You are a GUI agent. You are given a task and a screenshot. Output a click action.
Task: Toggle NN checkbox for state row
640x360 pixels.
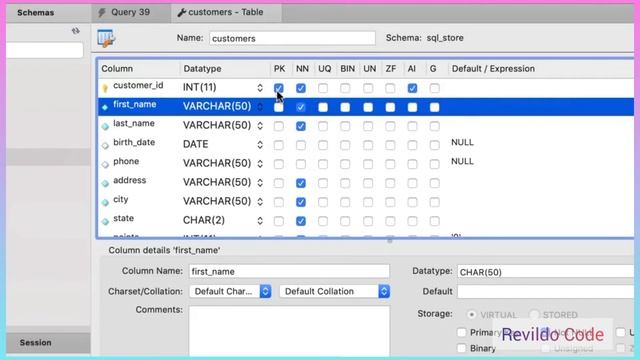(x=301, y=221)
